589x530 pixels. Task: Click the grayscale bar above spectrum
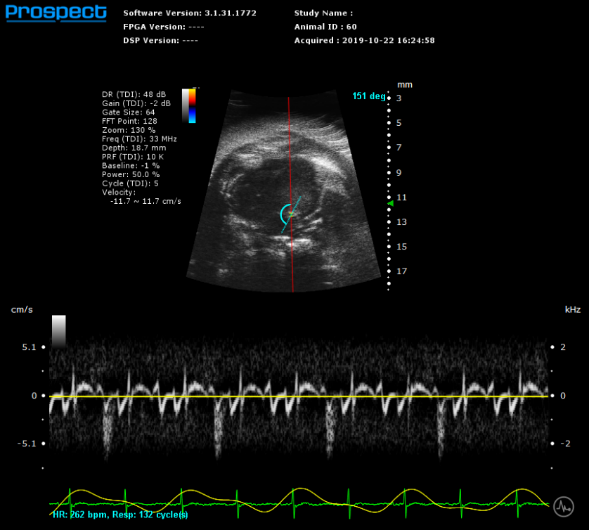pyautogui.click(x=59, y=331)
